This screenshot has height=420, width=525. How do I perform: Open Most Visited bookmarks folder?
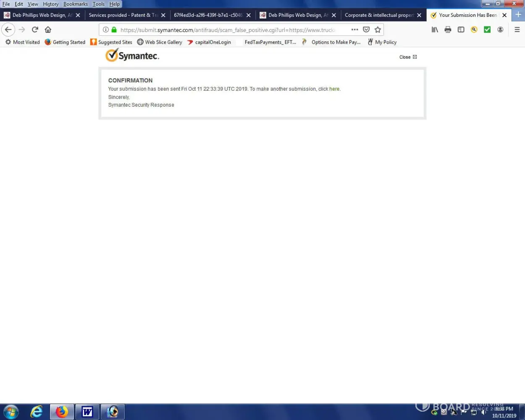coord(22,42)
